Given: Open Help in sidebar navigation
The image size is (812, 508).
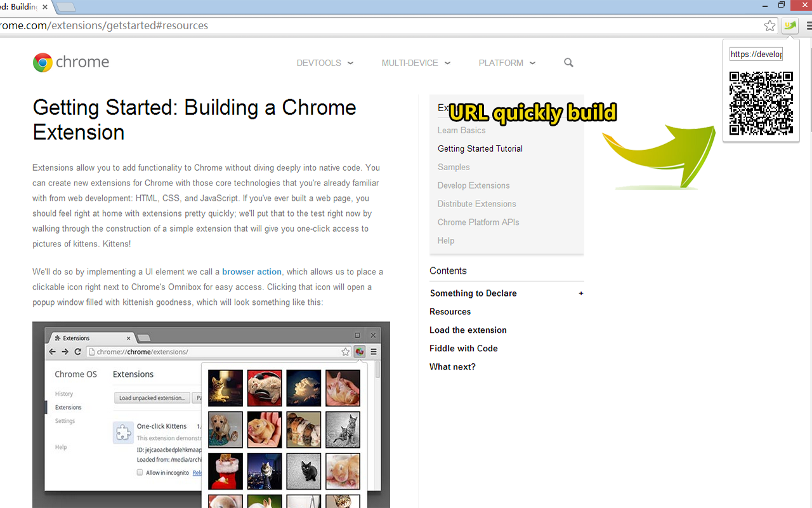Looking at the screenshot, I should pyautogui.click(x=446, y=241).
